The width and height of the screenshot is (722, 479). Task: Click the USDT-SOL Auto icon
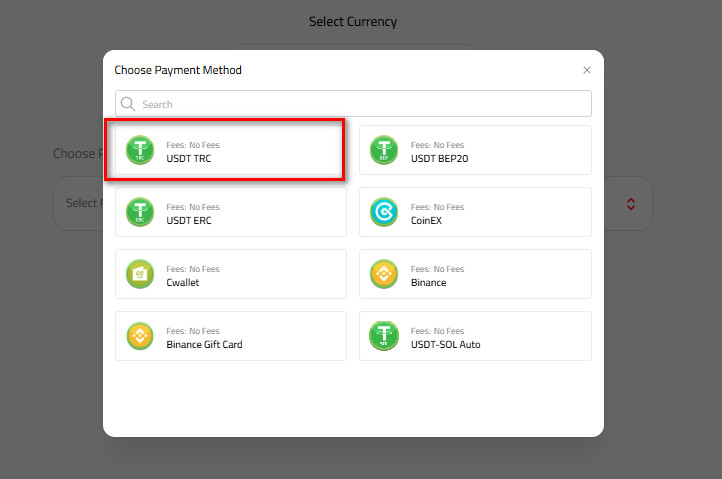[384, 336]
